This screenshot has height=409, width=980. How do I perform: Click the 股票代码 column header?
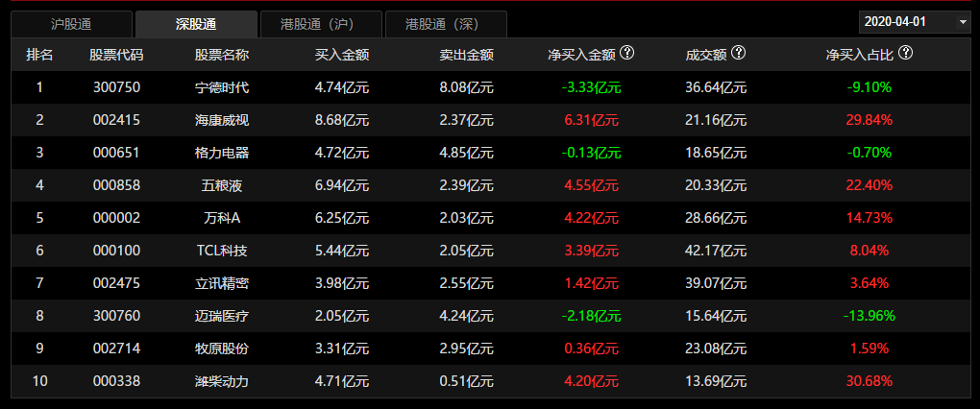pos(116,55)
